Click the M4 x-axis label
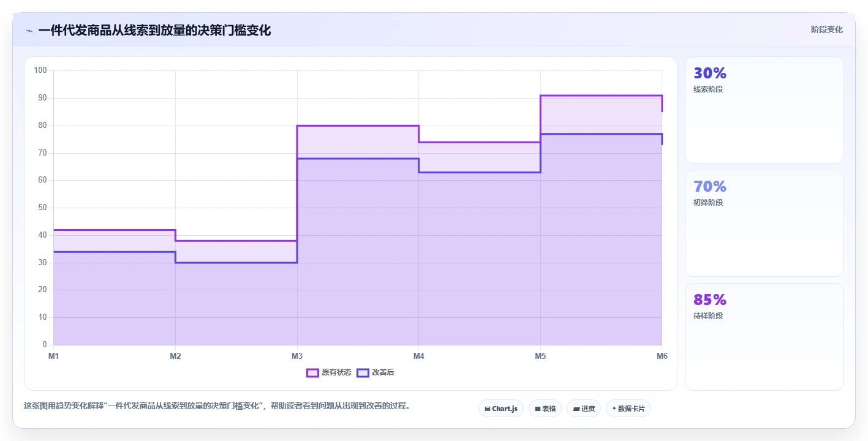The height and width of the screenshot is (441, 868). tap(418, 356)
